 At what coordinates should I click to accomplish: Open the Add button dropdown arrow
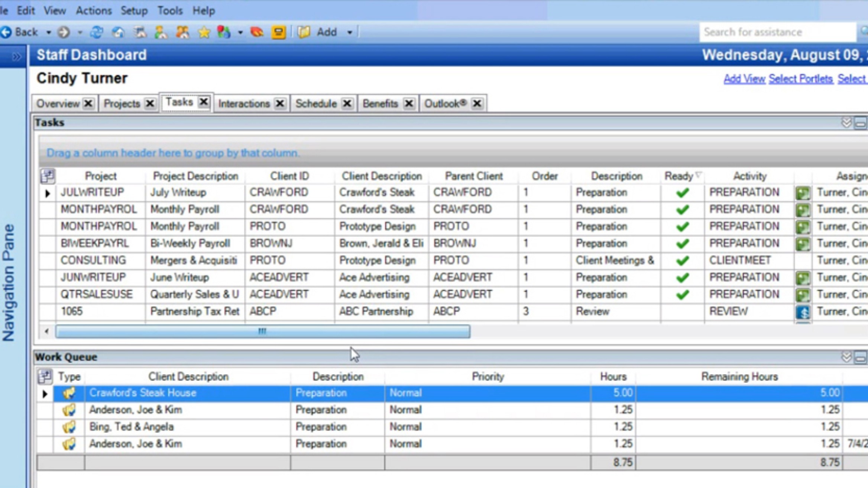coord(349,32)
